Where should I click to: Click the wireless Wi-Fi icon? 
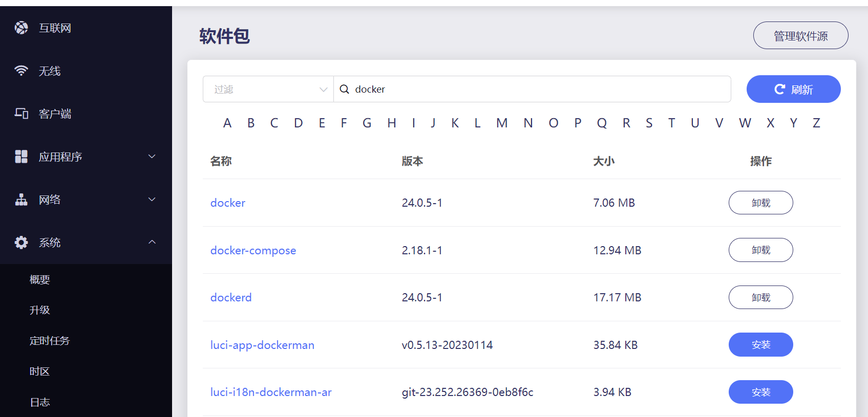tap(22, 71)
